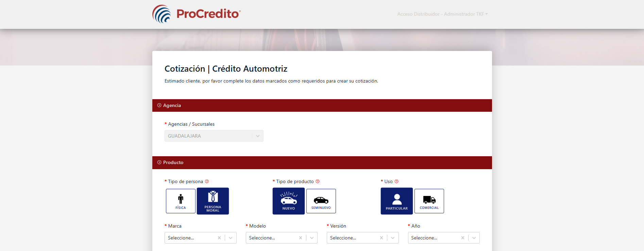The height and width of the screenshot is (251, 644).
Task: Click the help icon next to Uso
Action: pos(396,181)
